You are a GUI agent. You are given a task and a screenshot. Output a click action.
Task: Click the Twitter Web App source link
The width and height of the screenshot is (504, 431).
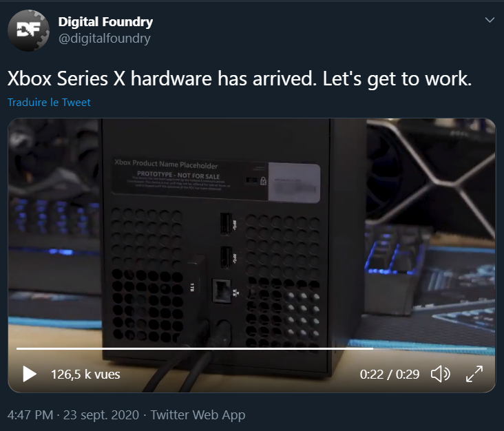coord(198,414)
